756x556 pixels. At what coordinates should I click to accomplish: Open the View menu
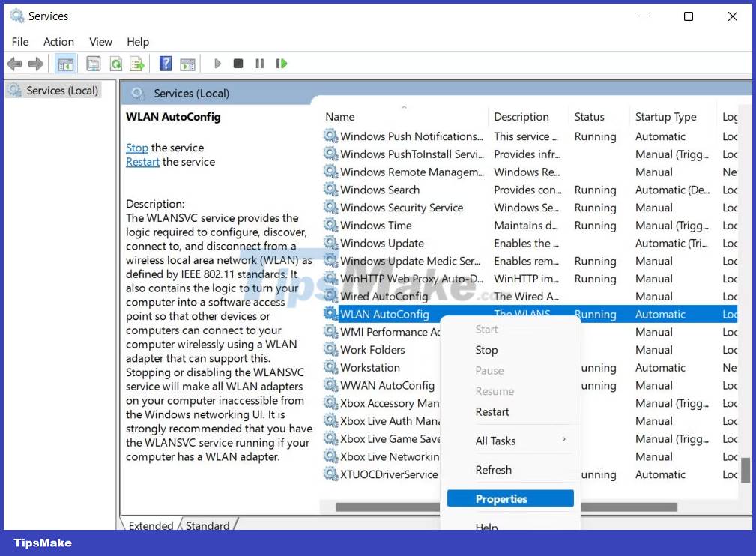tap(100, 42)
